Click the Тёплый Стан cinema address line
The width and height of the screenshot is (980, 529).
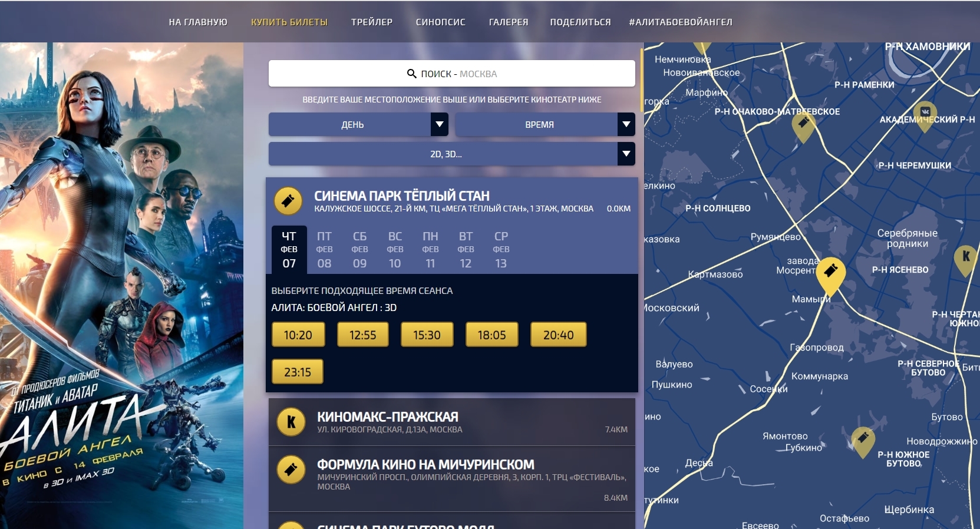point(454,209)
